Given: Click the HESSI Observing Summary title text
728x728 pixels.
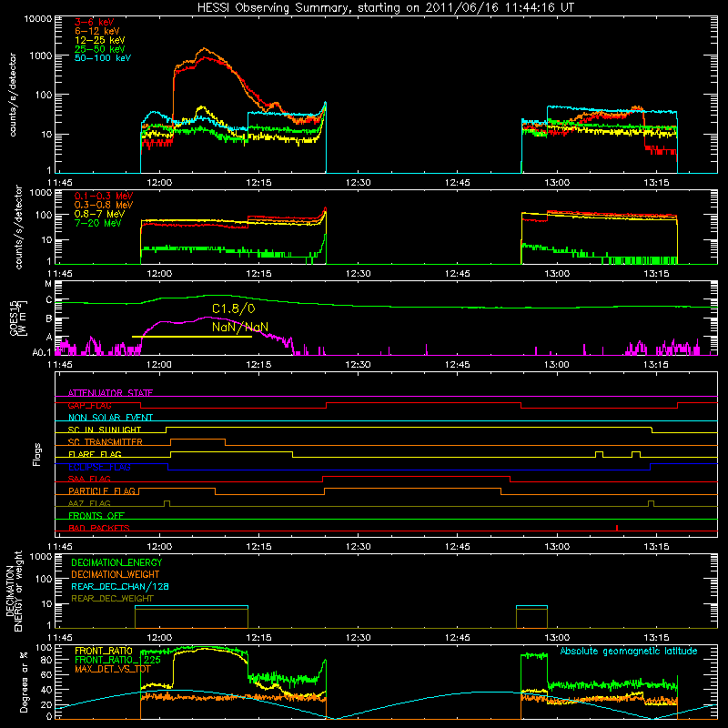Looking at the screenshot, I should click(385, 8).
